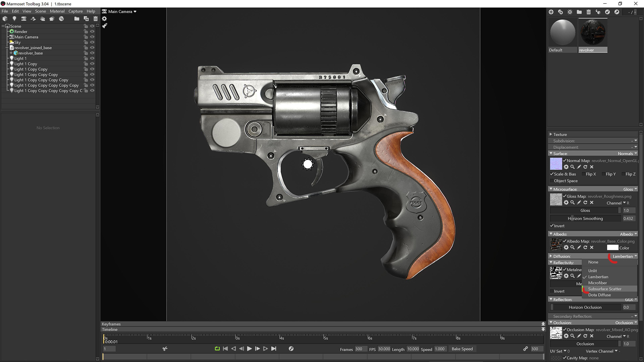Hide the revolver_base mesh with eye icon
Screen dimensions: 644x362
92,53
